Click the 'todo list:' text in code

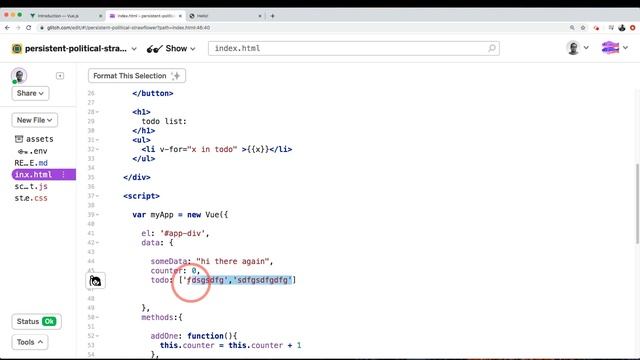click(x=164, y=121)
